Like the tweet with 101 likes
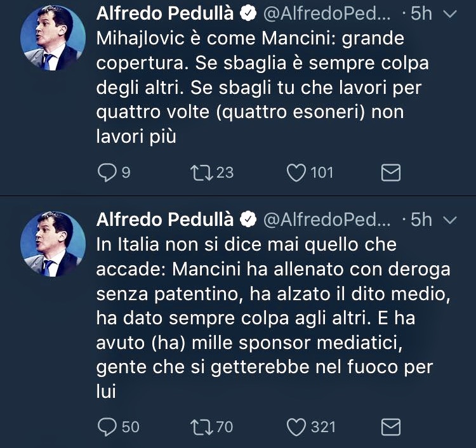This screenshot has height=448, width=476. tap(296, 173)
